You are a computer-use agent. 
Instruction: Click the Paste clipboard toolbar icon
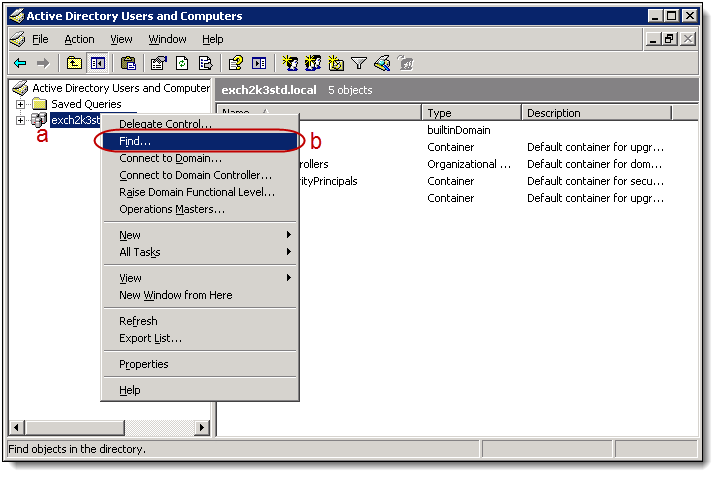pyautogui.click(x=128, y=63)
